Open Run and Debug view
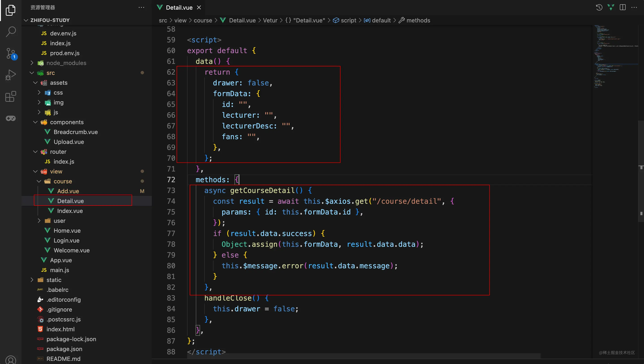 [x=11, y=75]
